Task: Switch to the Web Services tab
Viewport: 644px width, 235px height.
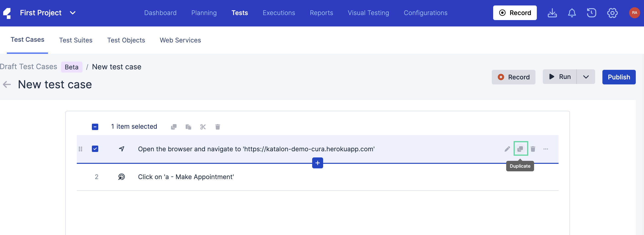Action: click(180, 40)
